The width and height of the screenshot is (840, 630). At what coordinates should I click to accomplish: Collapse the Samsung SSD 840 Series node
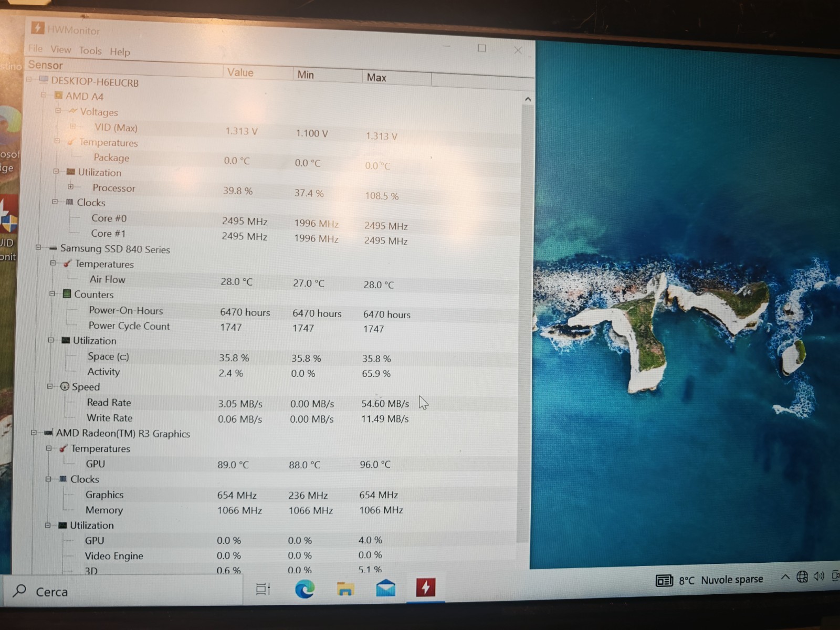38,247
